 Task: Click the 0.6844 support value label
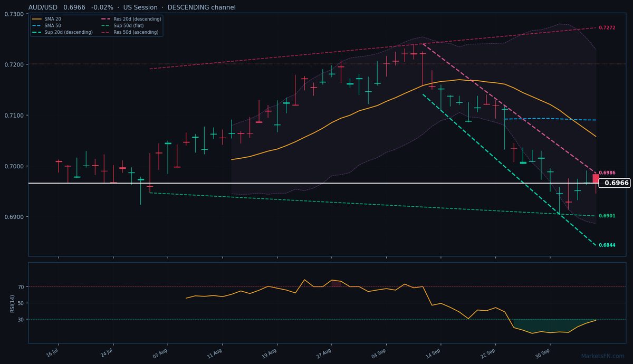(607, 245)
